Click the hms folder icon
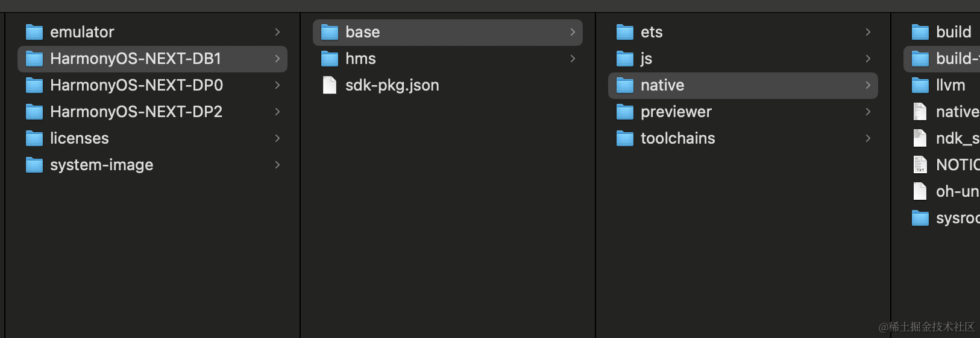This screenshot has width=980, height=338. [330, 59]
